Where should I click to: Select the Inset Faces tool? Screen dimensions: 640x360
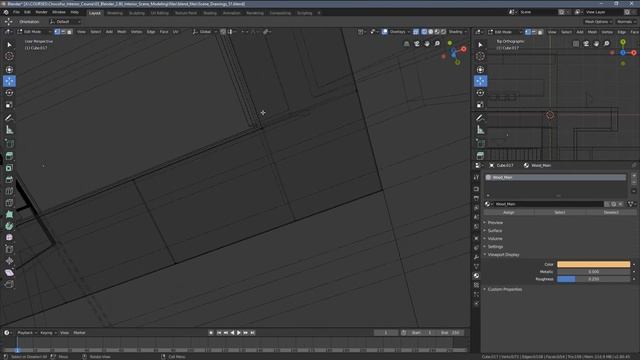pyautogui.click(x=9, y=168)
